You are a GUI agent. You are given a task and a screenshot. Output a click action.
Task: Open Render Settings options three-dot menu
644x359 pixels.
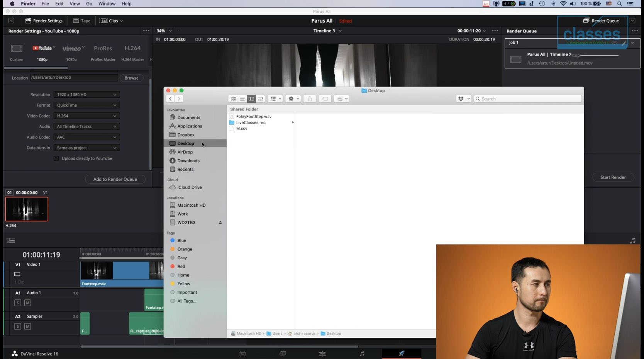click(x=146, y=31)
